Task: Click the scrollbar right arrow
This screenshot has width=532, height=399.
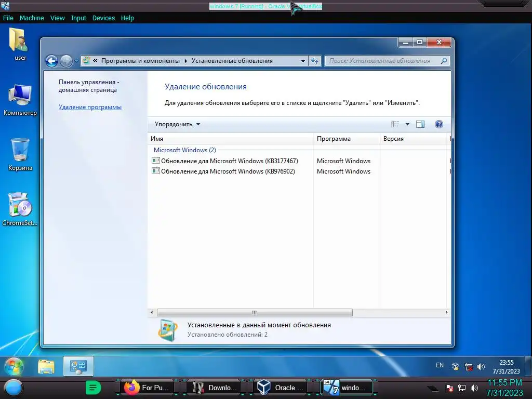Action: click(x=446, y=312)
